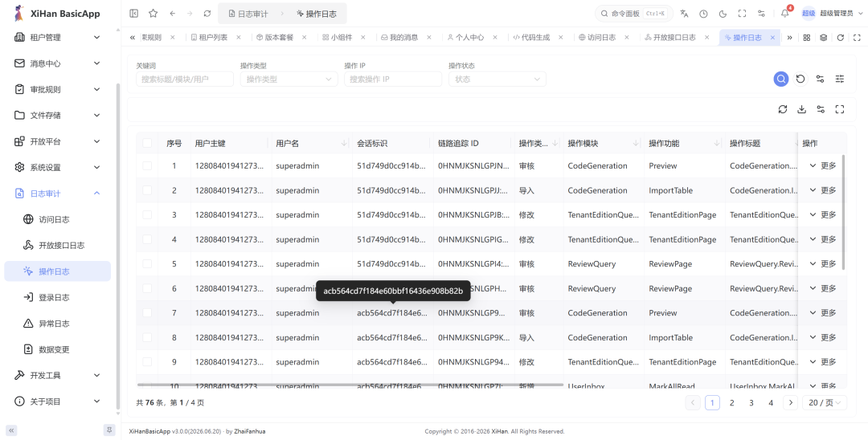
Task: Check the checkbox for row 2
Action: 147,190
